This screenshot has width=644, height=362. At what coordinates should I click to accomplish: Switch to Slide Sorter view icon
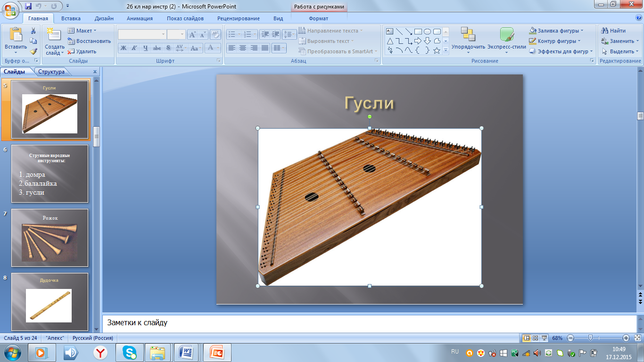(536, 338)
